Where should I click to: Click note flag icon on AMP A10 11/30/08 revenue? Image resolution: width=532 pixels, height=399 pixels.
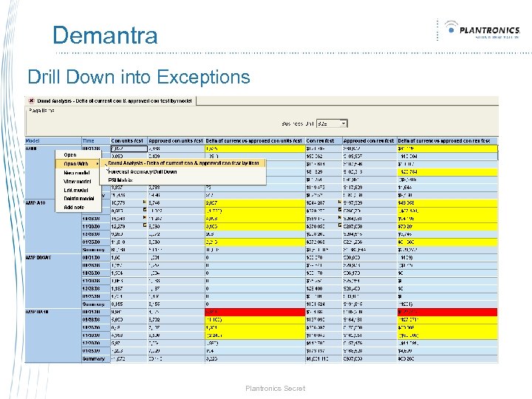coord(340,225)
